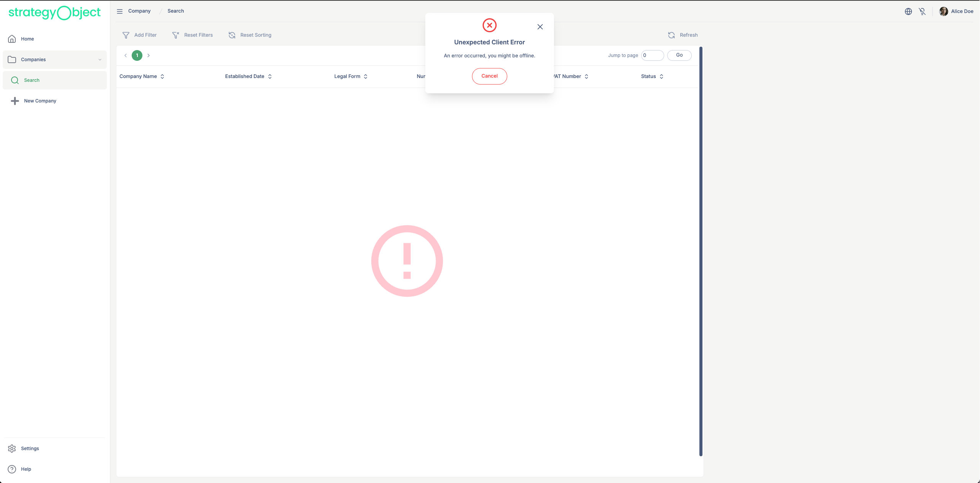Select Search in sidebar menu
980x483 pixels.
pos(32,80)
